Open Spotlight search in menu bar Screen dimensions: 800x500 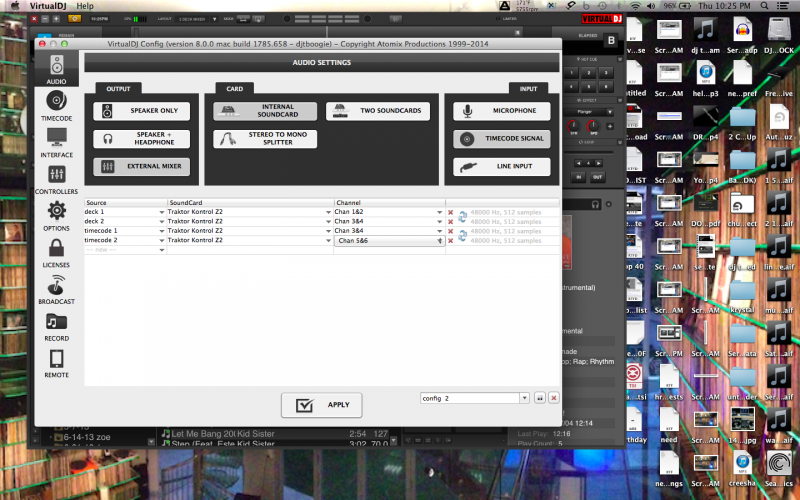[764, 6]
